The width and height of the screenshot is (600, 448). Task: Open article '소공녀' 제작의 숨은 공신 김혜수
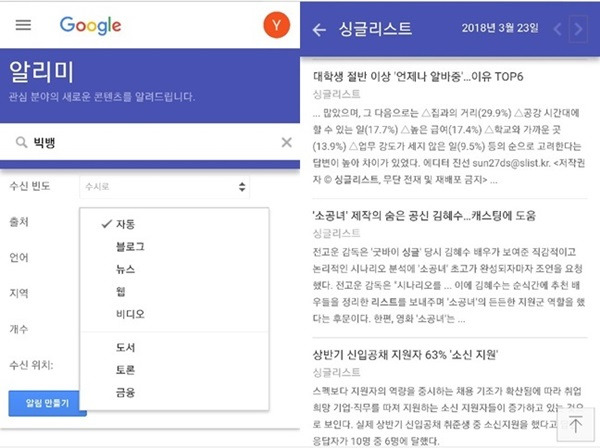coord(424,216)
